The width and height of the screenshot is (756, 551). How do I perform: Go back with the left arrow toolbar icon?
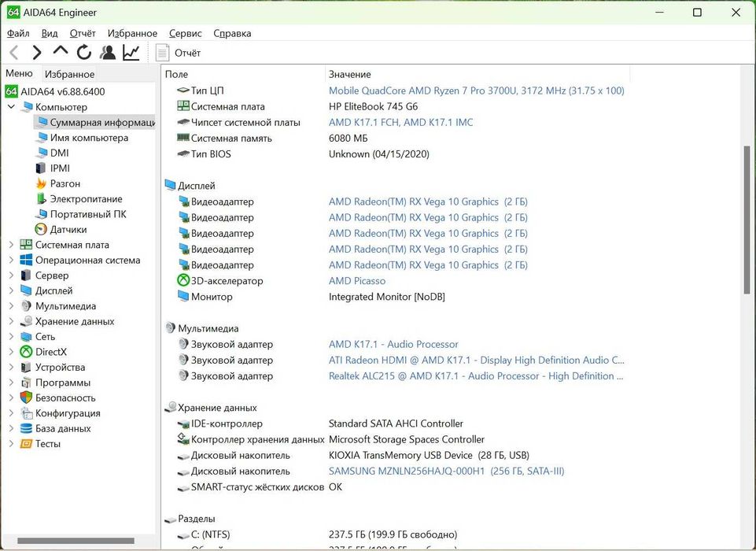pos(14,52)
